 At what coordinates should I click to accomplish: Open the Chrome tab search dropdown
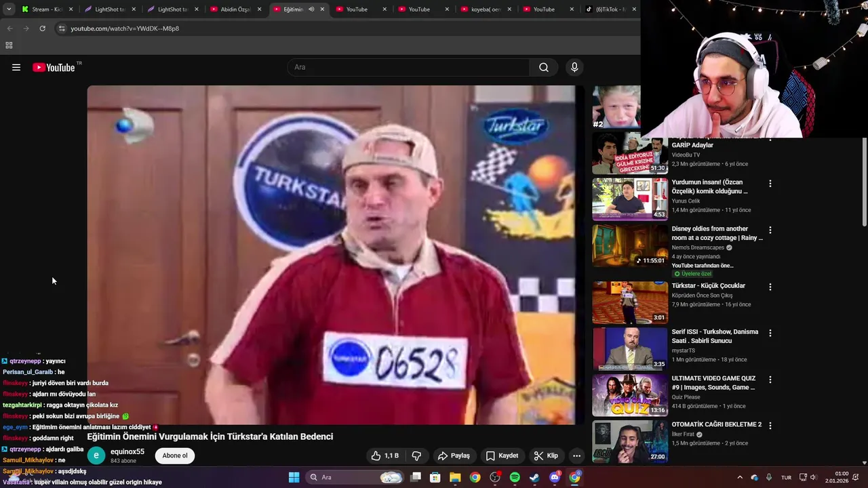[x=8, y=9]
